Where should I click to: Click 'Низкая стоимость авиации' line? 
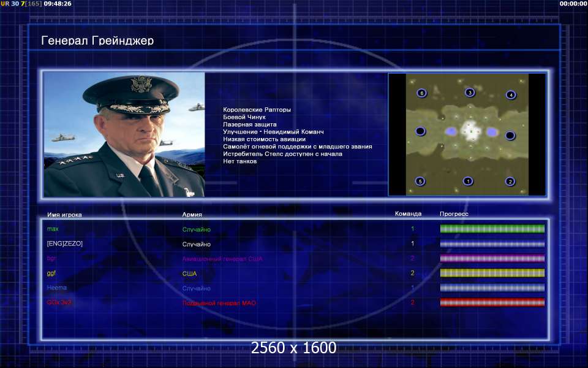(x=265, y=139)
